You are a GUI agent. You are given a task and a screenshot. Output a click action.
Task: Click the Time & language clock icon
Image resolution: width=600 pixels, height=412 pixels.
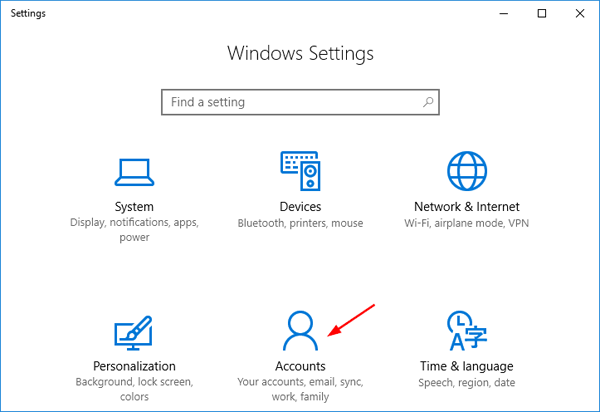[x=465, y=331]
